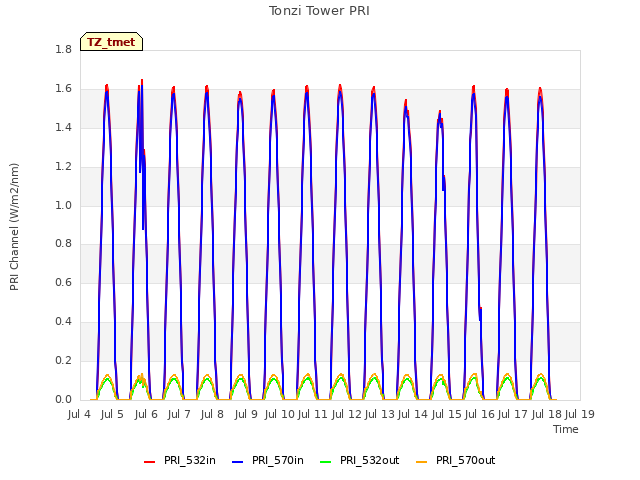The image size is (640, 480).
Task: Click the red PRI_532in legend swatch
Action: tap(149, 462)
